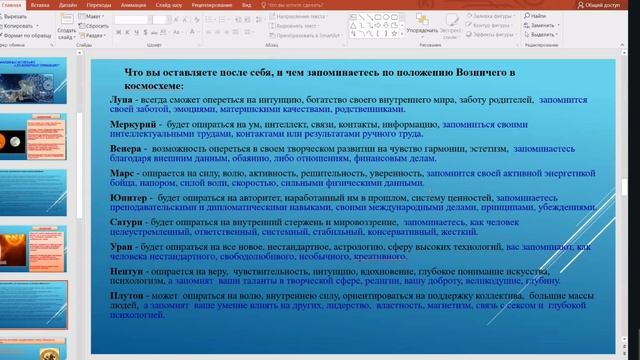Open Направление текста dropdown

click(299, 16)
